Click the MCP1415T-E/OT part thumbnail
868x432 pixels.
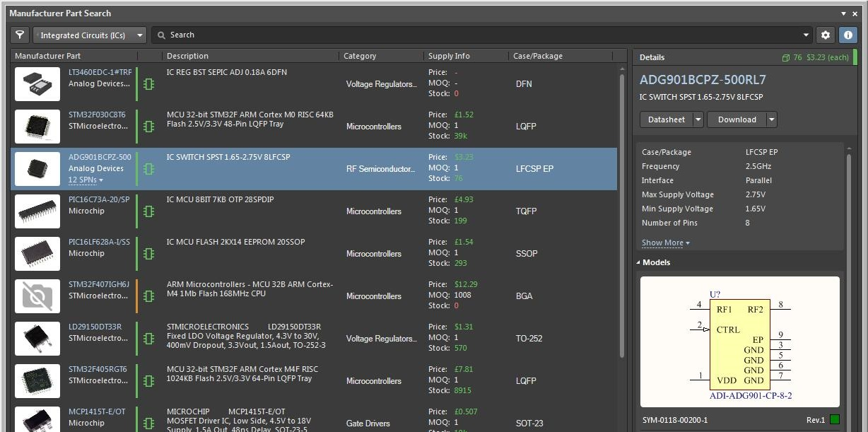point(37,419)
